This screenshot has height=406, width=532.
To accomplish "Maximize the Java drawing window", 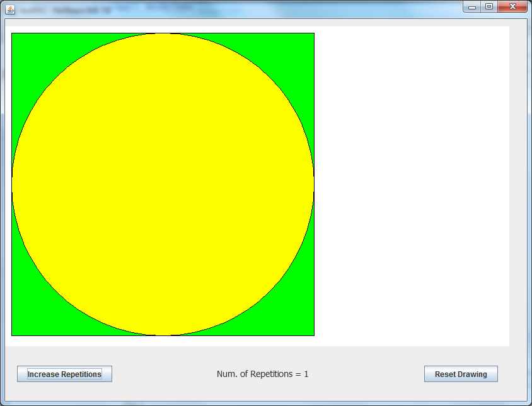I will (x=489, y=6).
